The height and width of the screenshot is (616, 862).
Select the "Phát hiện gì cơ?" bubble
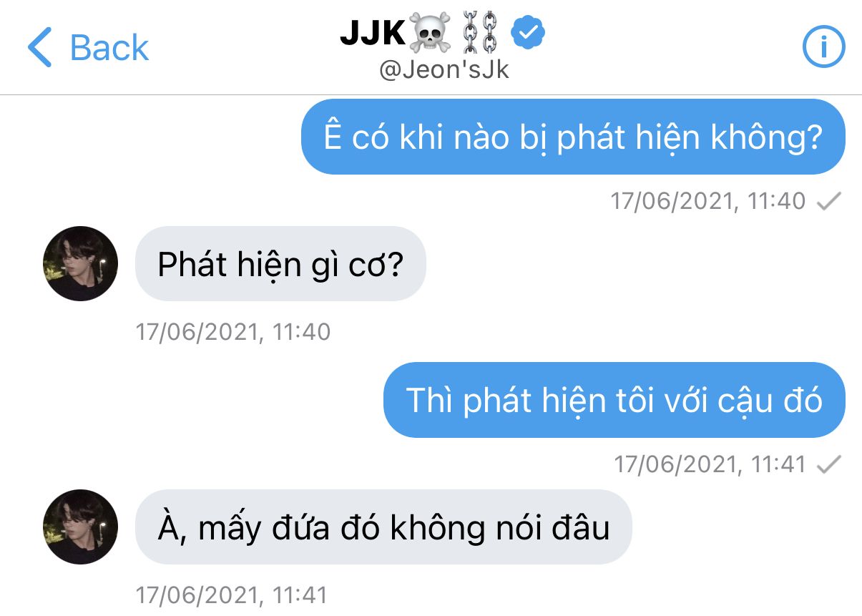(280, 263)
